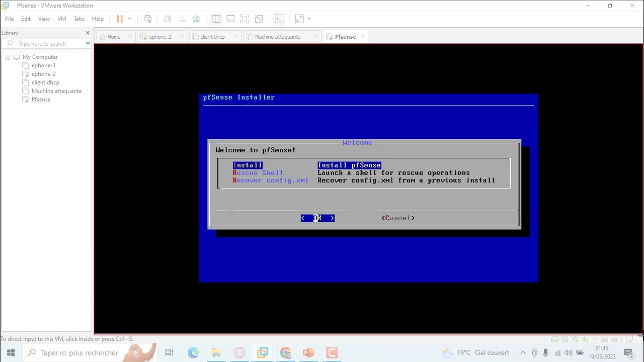
Task: Click Cancel in the pfSense installer
Action: 398,218
